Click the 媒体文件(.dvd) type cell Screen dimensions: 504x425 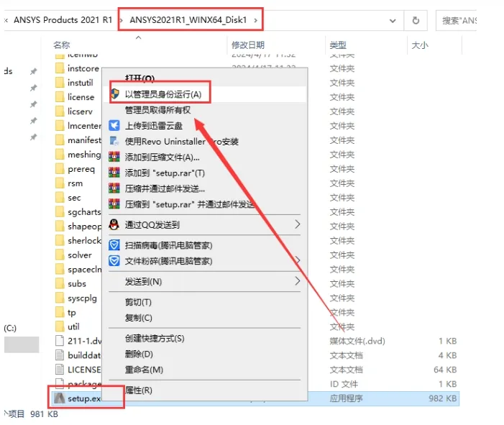tap(357, 341)
